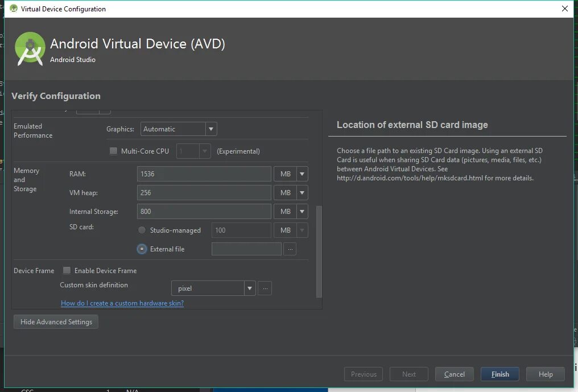Open Help for the AVD dialog
Screen dimensions: 578x392
(546, 374)
